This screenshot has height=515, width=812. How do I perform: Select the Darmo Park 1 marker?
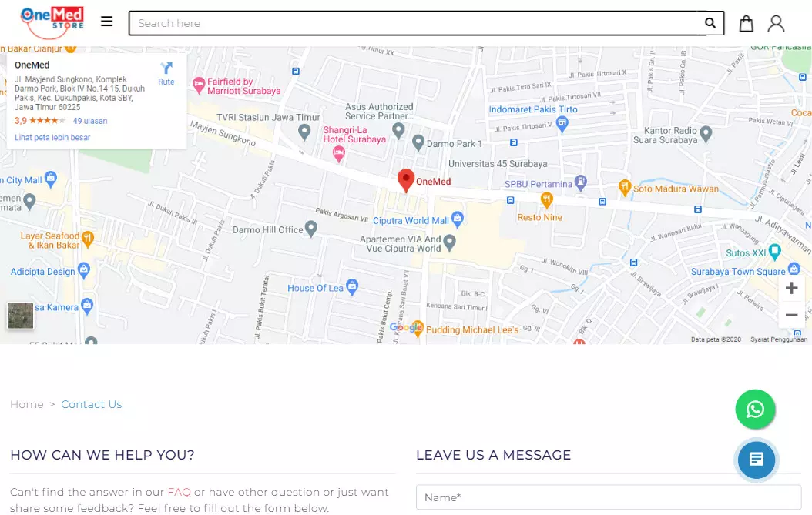418,142
